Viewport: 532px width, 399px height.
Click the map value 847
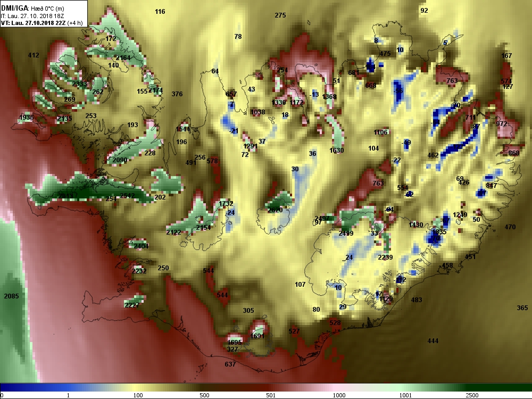[491, 185]
